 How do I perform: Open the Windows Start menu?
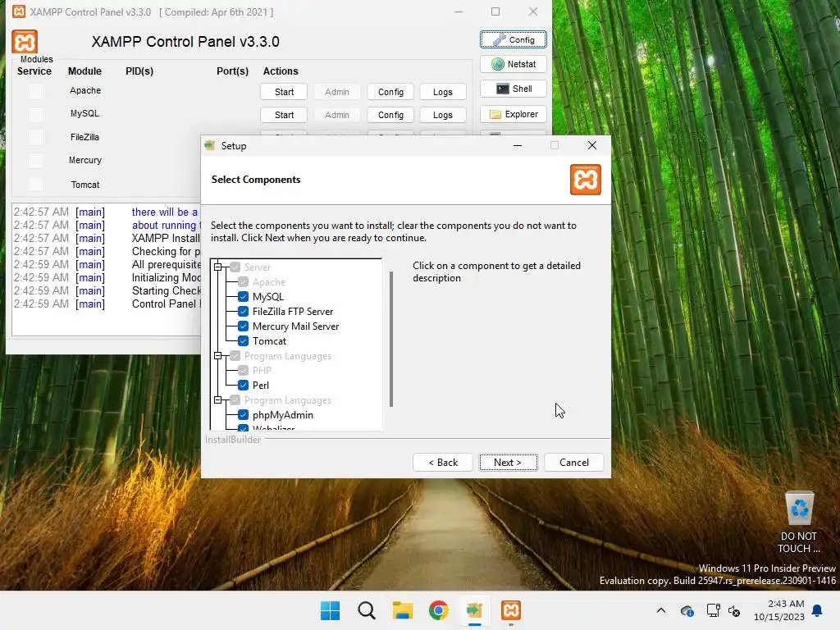pyautogui.click(x=330, y=610)
